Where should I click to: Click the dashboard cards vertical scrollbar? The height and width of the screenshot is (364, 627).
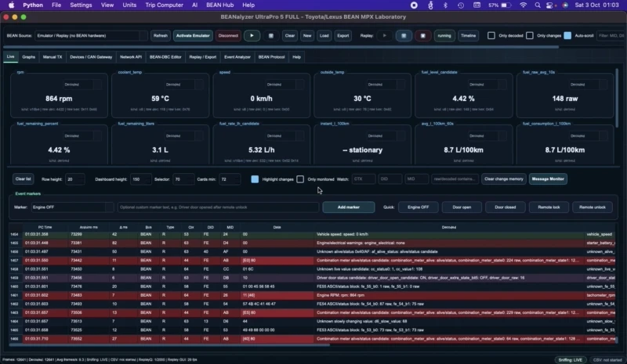(617, 98)
